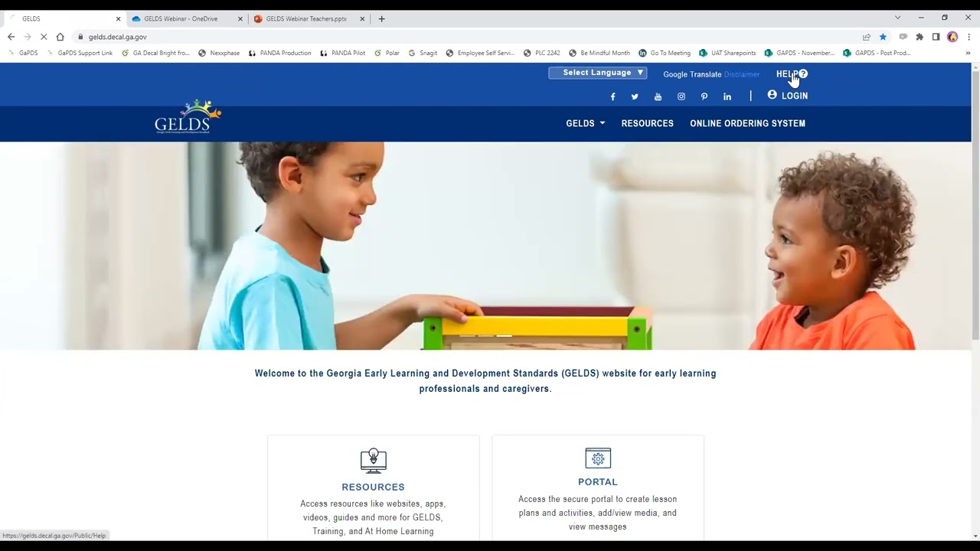Open the PLC 2242 bookmark
This screenshot has width=980, height=551.
pyautogui.click(x=541, y=53)
